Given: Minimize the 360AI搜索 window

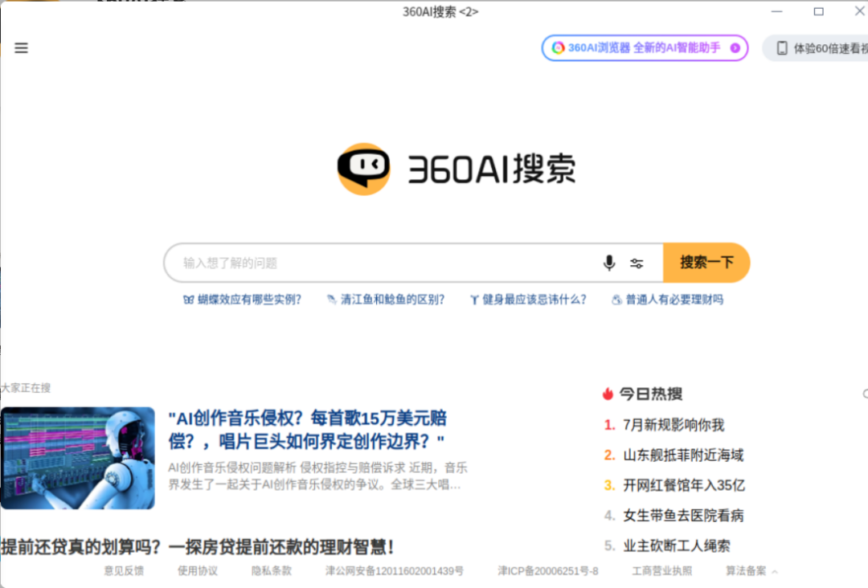Looking at the screenshot, I should coord(776,11).
